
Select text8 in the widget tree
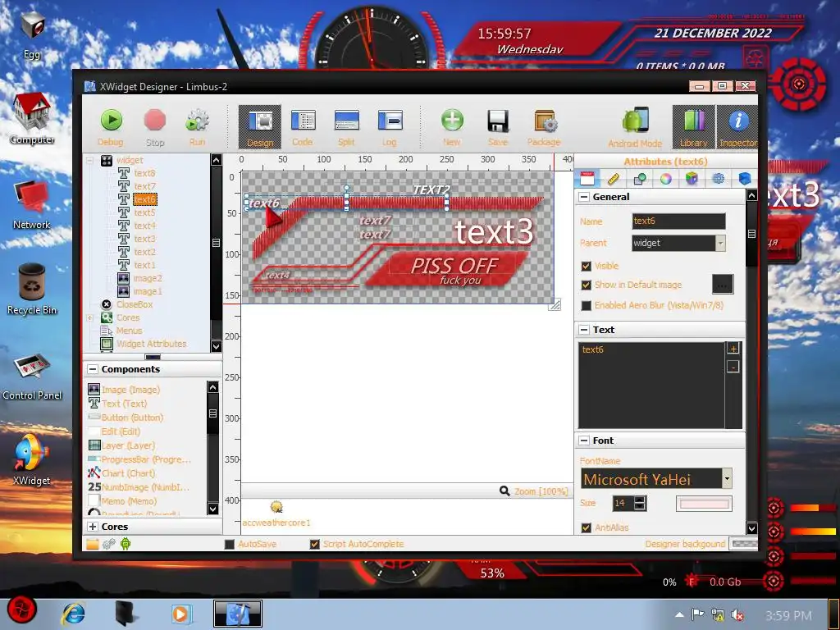(144, 173)
